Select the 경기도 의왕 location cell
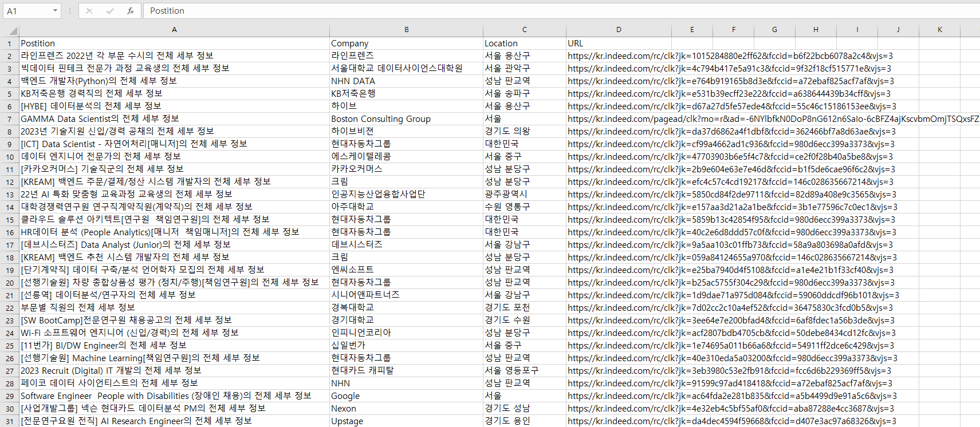This screenshot has height=427, width=980. point(524,132)
